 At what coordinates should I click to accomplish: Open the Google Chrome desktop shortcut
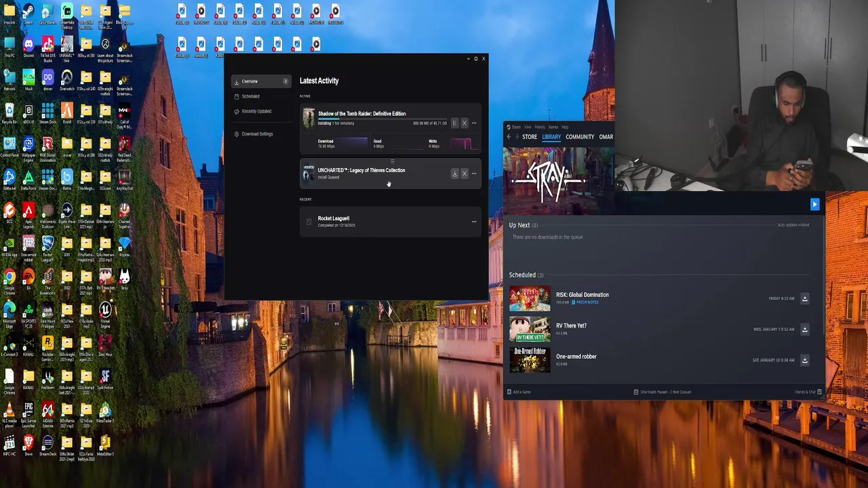[x=9, y=283]
